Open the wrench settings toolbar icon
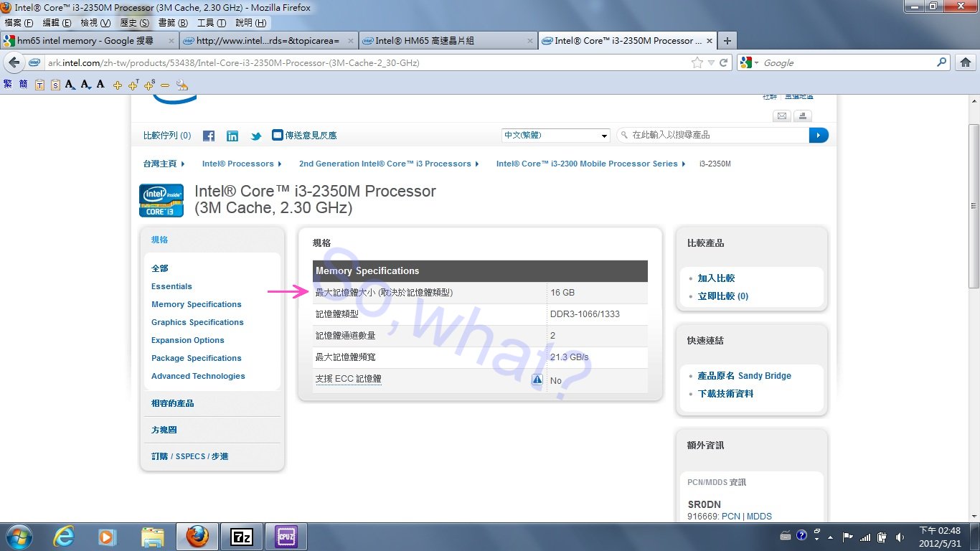 tap(182, 85)
